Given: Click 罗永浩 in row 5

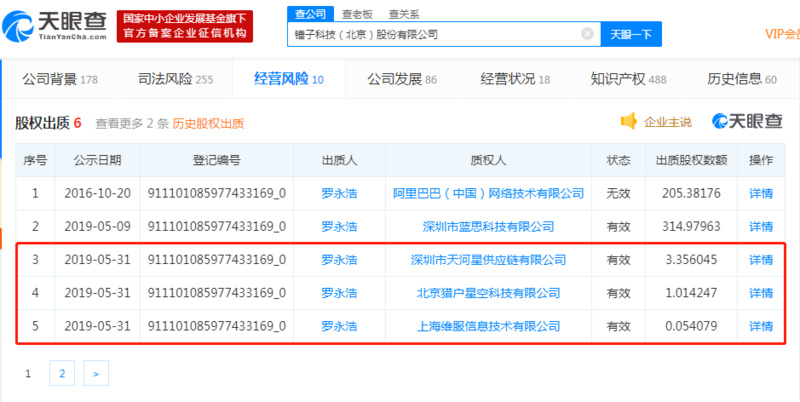Looking at the screenshot, I should (339, 326).
